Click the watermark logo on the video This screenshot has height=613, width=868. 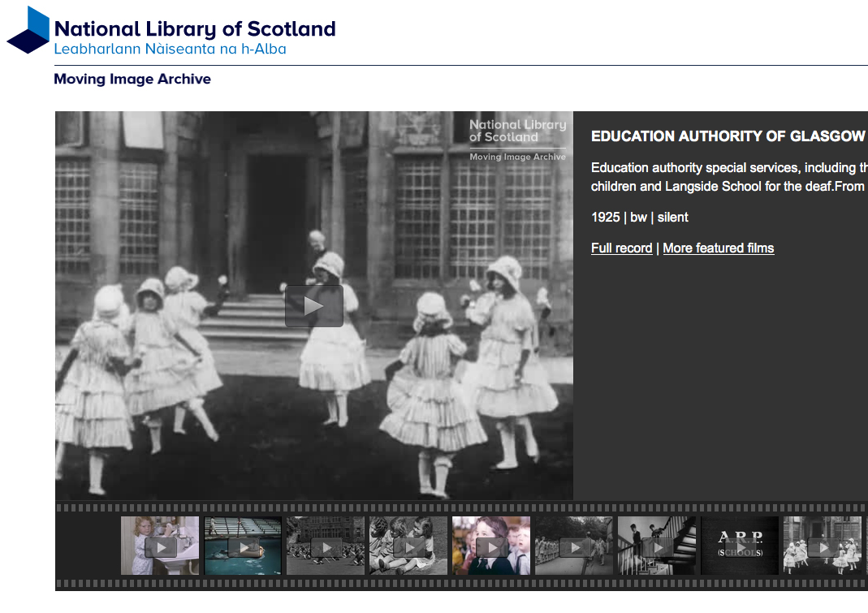(x=517, y=140)
